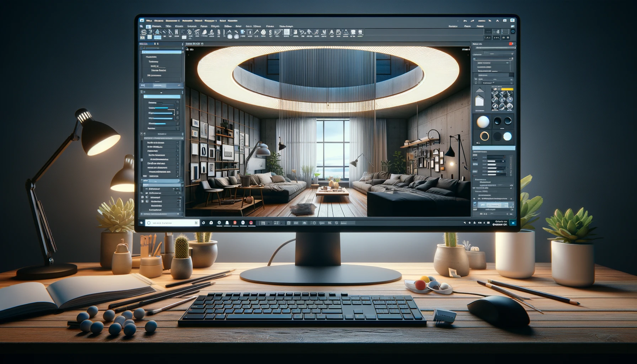This screenshot has height=364, width=637.
Task: Toggle the red indicator in right panel header
Action: 511,44
